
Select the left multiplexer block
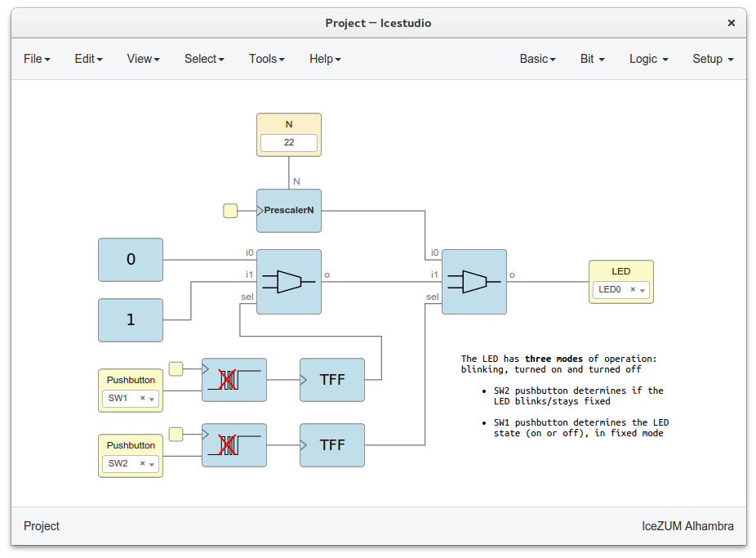[289, 282]
